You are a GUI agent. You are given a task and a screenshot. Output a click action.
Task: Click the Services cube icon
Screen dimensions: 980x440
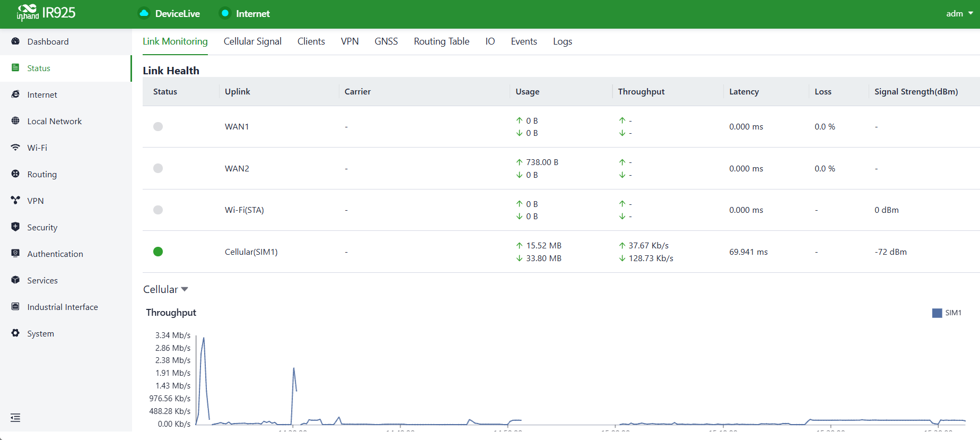point(15,280)
